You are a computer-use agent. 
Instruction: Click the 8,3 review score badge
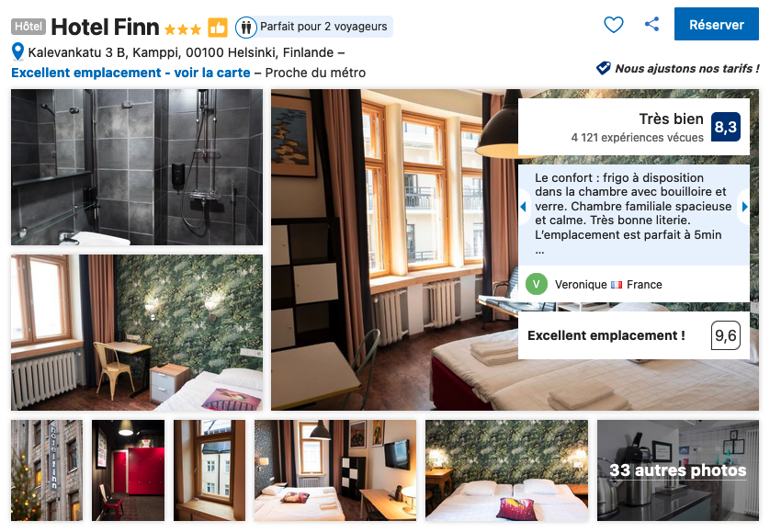(x=725, y=127)
